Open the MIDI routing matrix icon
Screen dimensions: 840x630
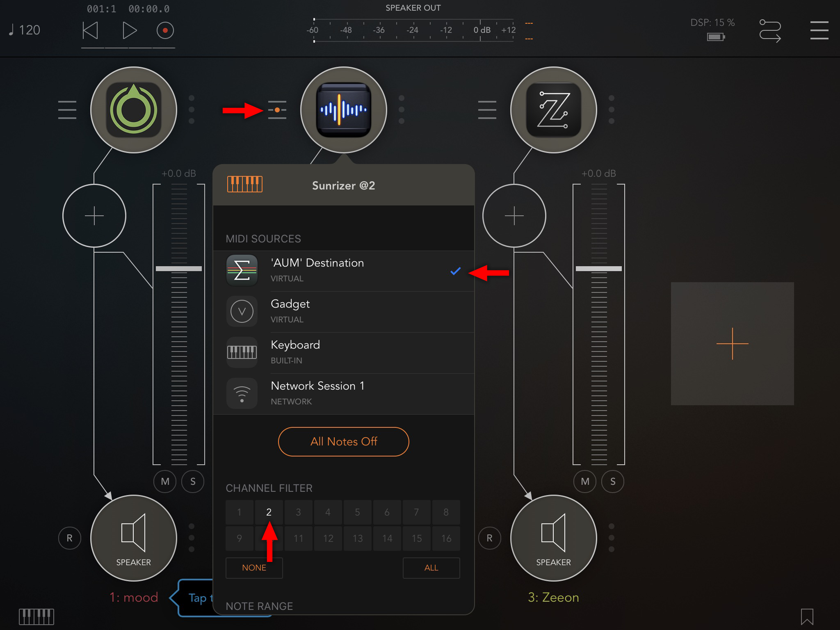tap(770, 30)
